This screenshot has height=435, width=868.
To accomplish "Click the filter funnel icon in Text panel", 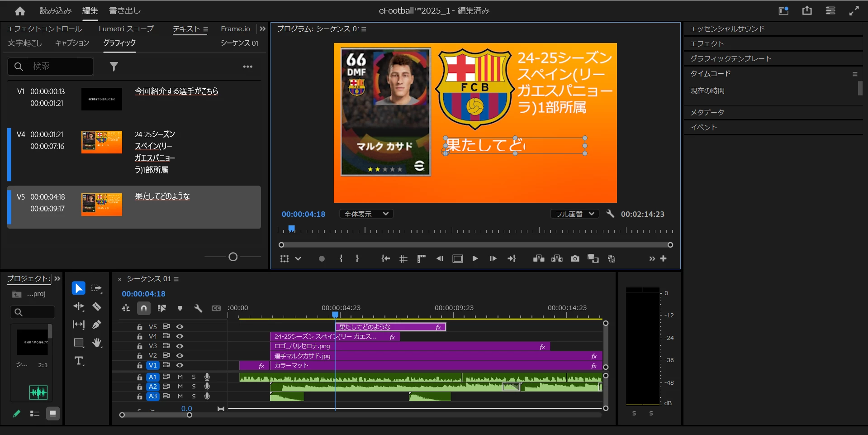I will coord(114,67).
